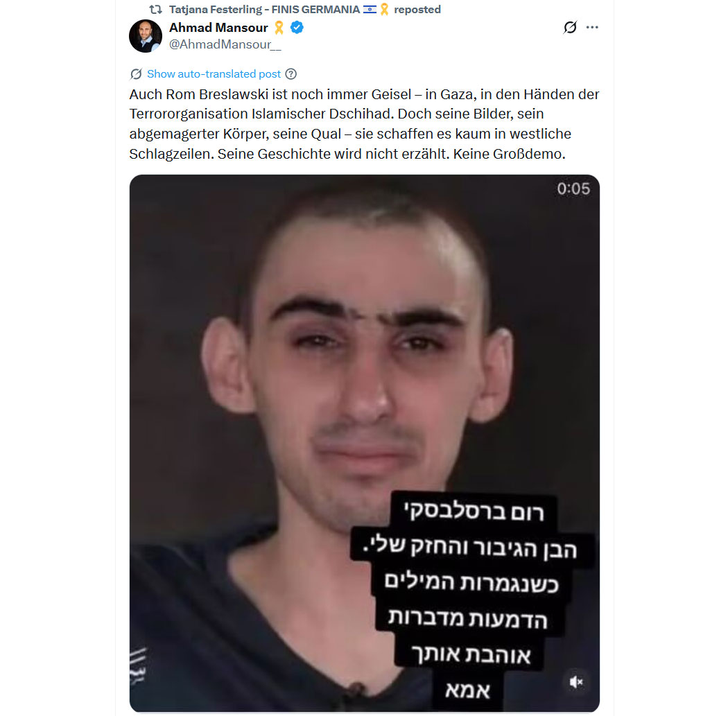
Task: Click the blue verified badge
Action: pos(297,28)
